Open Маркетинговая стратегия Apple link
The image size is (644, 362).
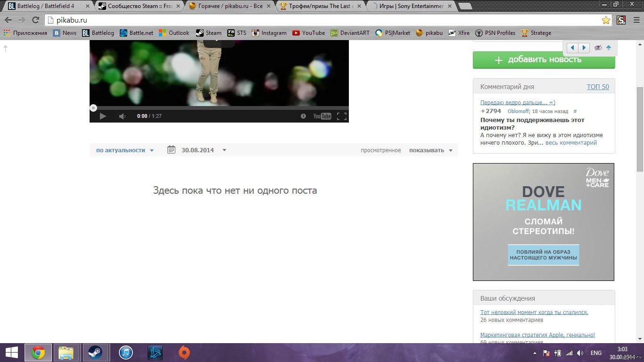click(x=537, y=335)
